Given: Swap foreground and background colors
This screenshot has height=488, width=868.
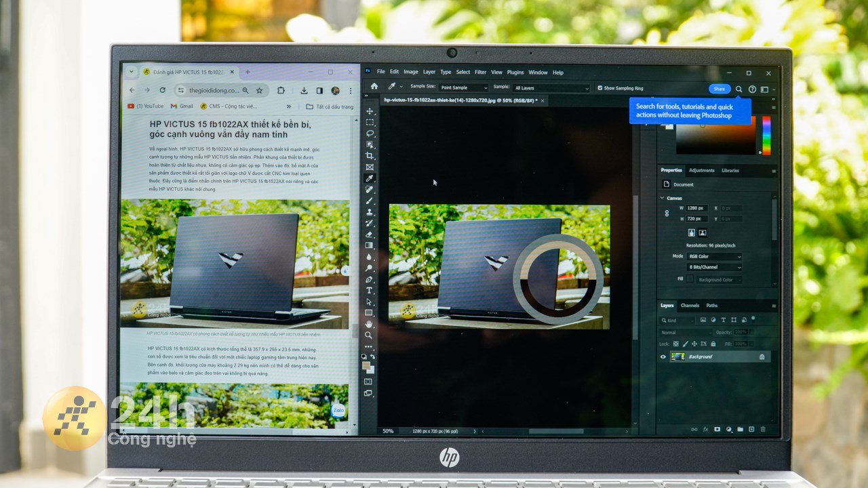Looking at the screenshot, I should [x=373, y=356].
